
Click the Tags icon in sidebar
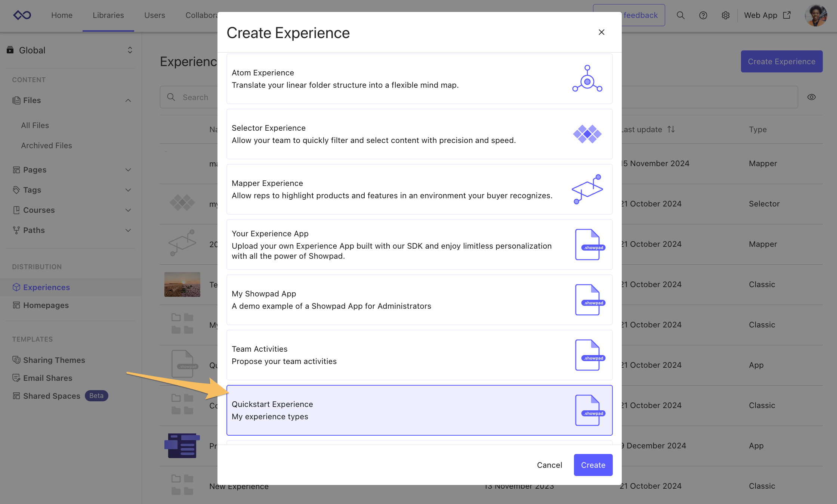point(16,190)
